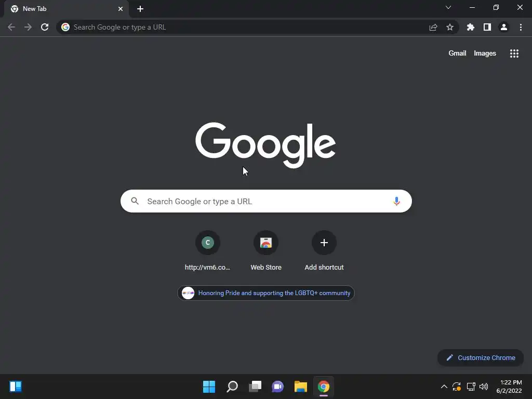Viewport: 532px width, 399px height.
Task: Click the Chrome taskbar icon
Action: [x=324, y=387]
